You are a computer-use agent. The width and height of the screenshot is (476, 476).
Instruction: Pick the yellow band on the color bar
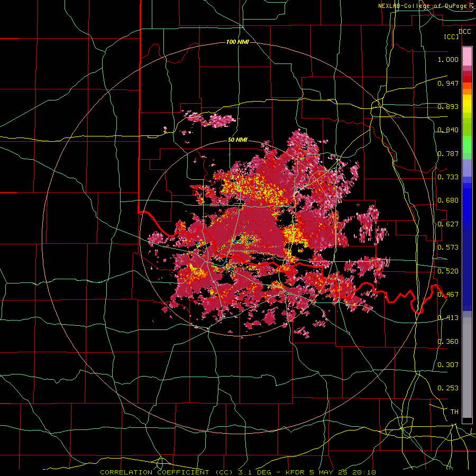tap(467, 104)
